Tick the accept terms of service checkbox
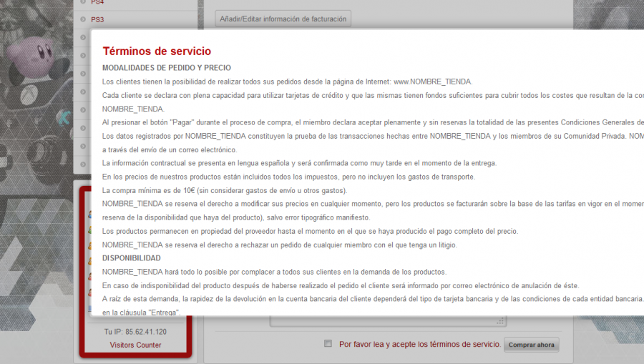This screenshot has width=644, height=364. (x=328, y=343)
